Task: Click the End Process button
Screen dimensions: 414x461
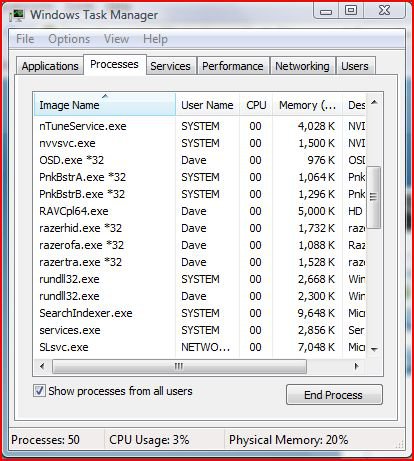Action: pyautogui.click(x=334, y=395)
